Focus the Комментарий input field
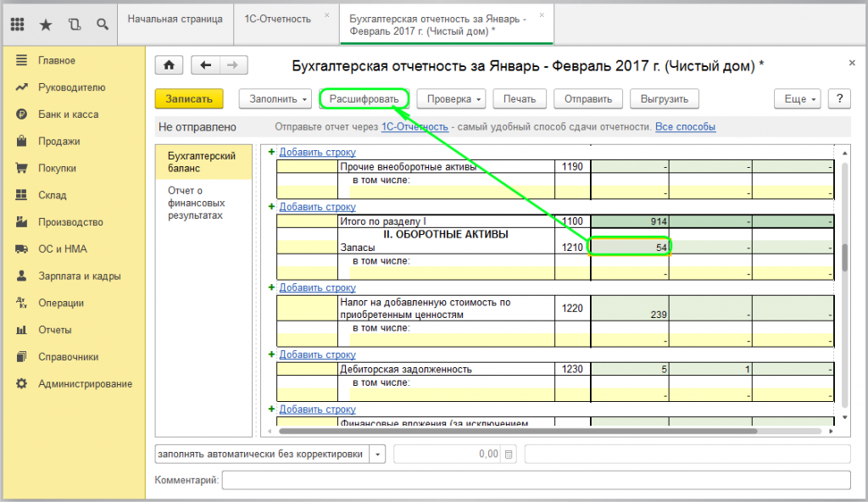This screenshot has height=502, width=868. [x=536, y=481]
